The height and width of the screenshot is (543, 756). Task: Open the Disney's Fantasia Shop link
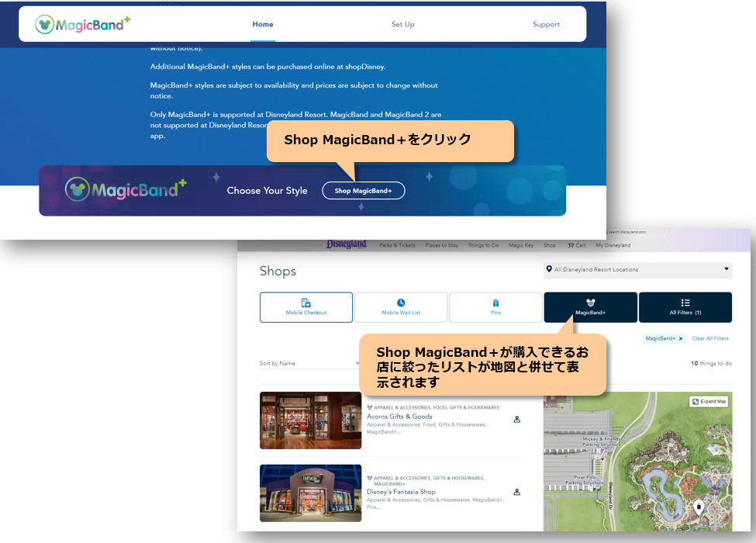401,491
